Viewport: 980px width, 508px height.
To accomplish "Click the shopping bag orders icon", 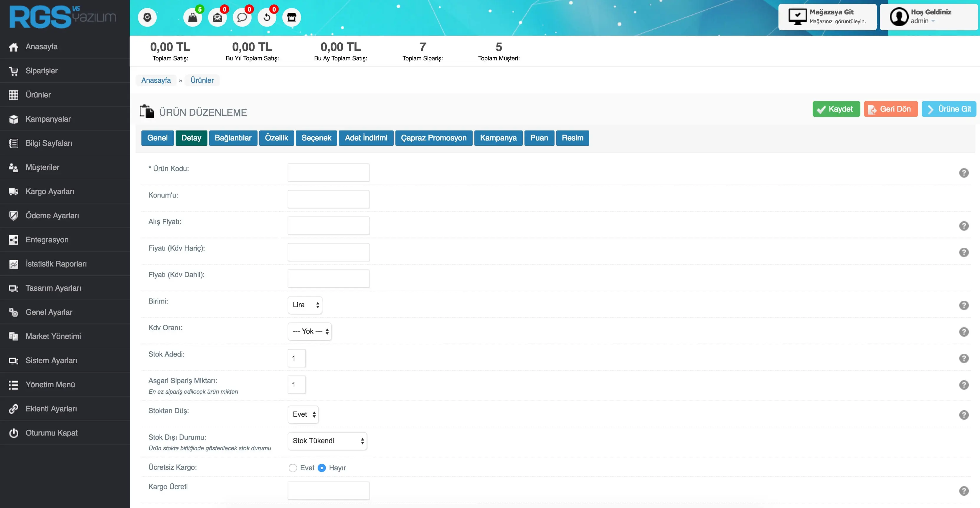I will [x=192, y=17].
